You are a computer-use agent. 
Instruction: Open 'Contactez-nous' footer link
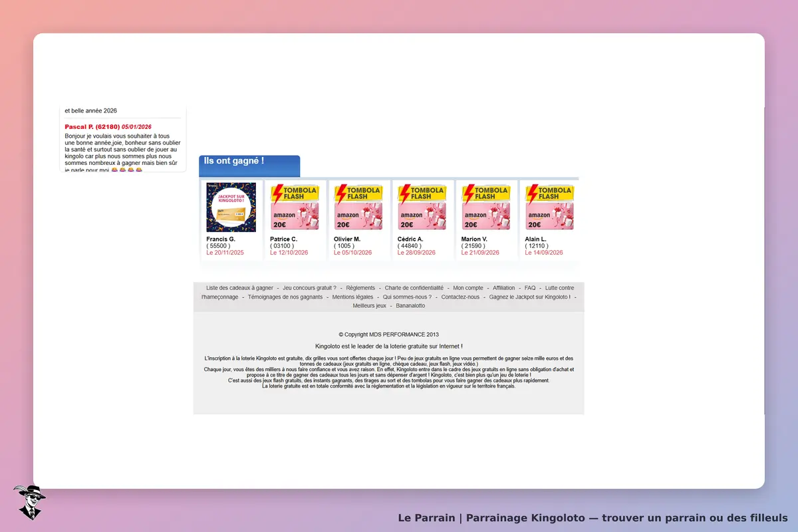460,297
